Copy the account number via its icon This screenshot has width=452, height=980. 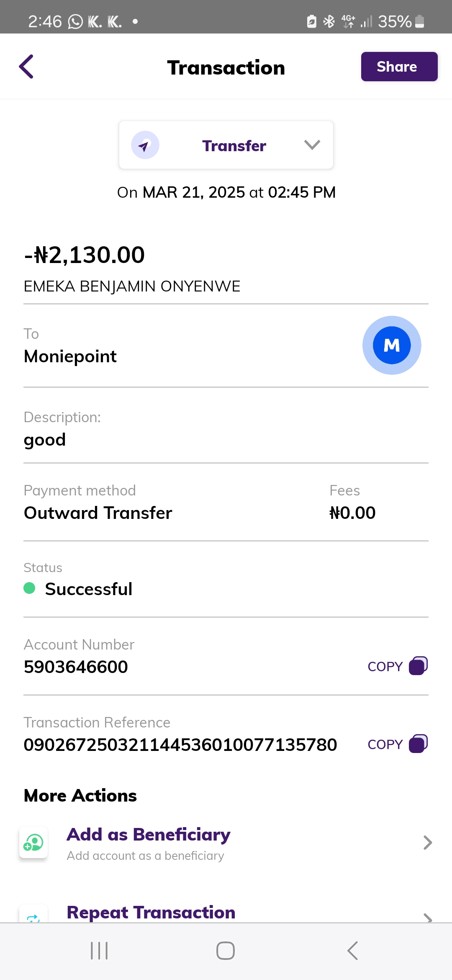tap(418, 665)
